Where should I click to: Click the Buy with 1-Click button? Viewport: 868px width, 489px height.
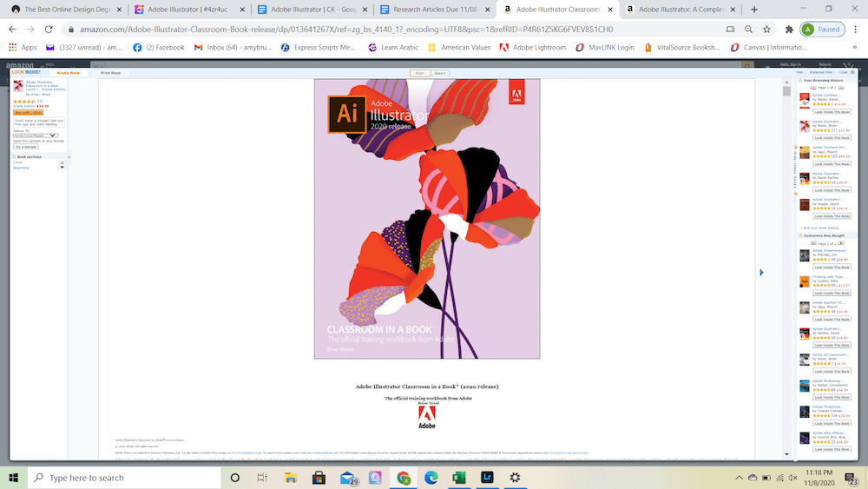[29, 112]
